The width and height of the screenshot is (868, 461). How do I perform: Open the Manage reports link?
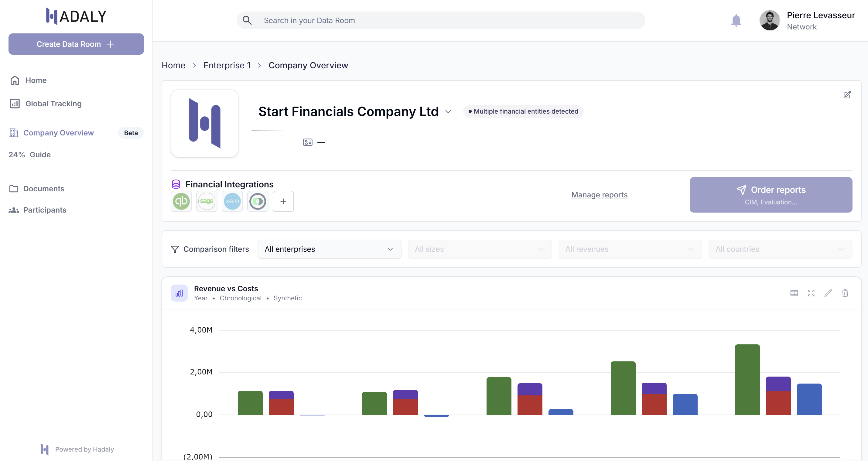tap(599, 195)
